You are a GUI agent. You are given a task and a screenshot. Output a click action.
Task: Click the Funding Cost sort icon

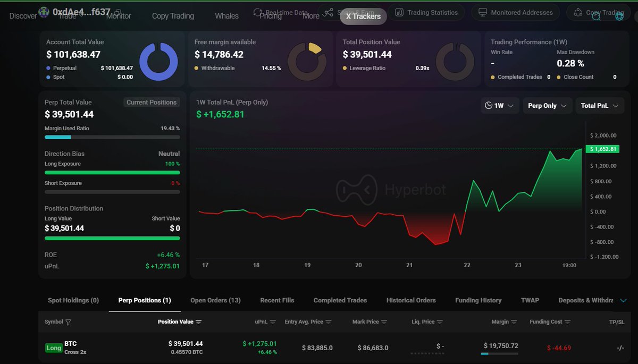(567, 322)
